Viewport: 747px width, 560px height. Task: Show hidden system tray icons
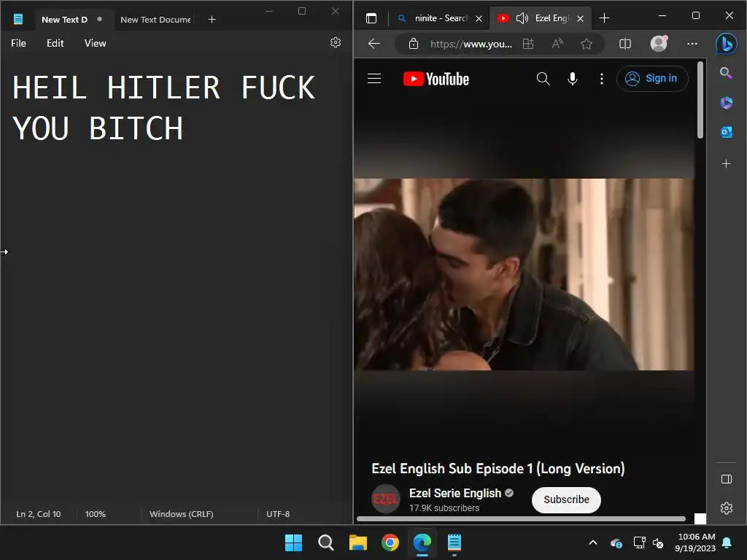593,542
